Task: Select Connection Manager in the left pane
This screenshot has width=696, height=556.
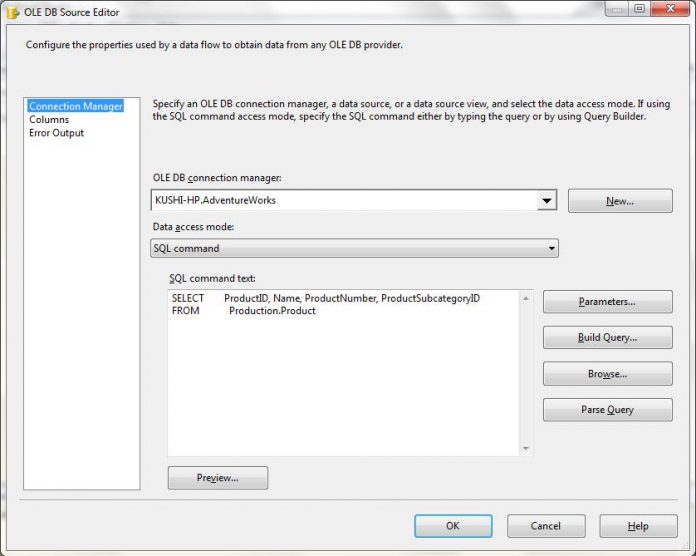Action: pos(75,106)
